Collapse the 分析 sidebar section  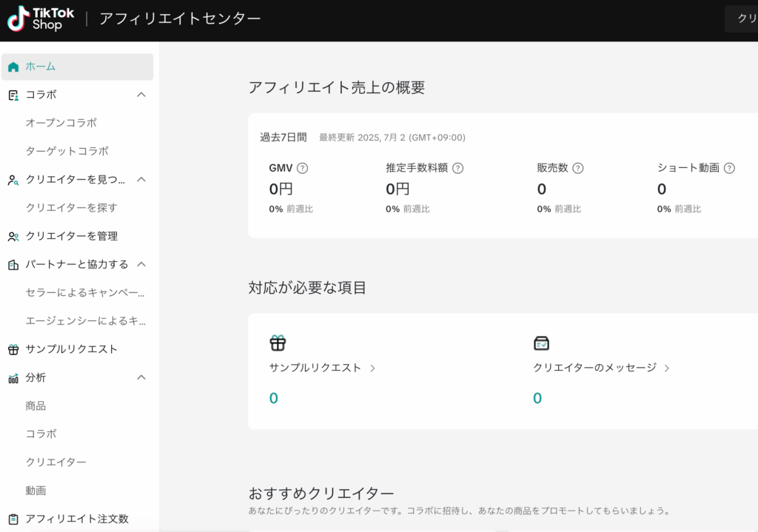click(x=141, y=377)
